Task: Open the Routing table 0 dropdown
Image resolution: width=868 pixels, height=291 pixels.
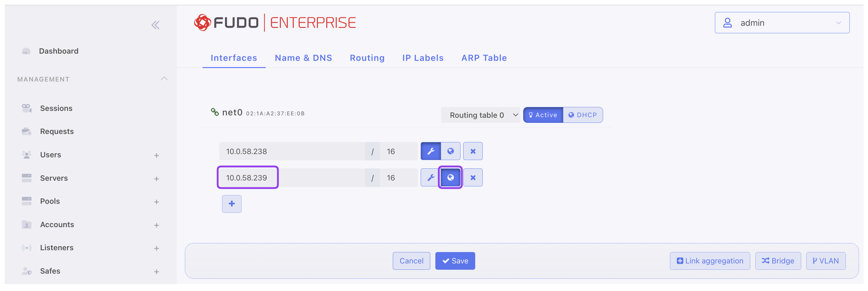Action: click(481, 115)
